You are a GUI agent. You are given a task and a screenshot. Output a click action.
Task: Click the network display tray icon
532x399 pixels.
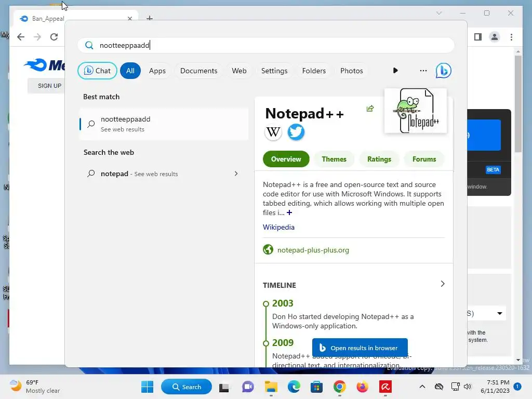(x=455, y=387)
